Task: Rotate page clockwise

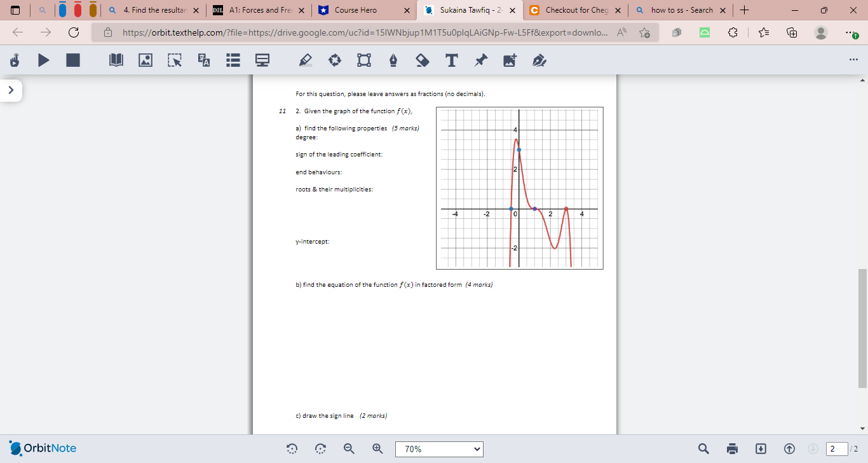Action: (320, 449)
